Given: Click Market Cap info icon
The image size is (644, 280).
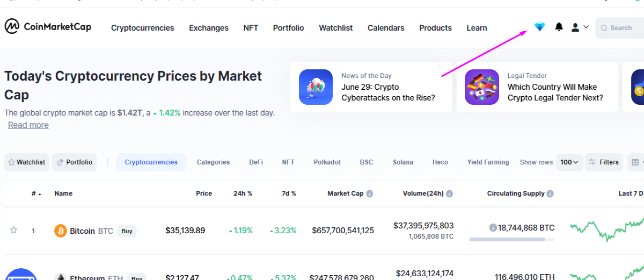Looking at the screenshot, I should 370,193.
